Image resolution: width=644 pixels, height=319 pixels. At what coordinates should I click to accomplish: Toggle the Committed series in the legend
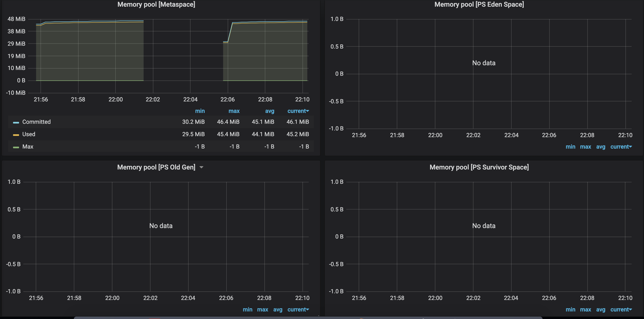point(36,122)
